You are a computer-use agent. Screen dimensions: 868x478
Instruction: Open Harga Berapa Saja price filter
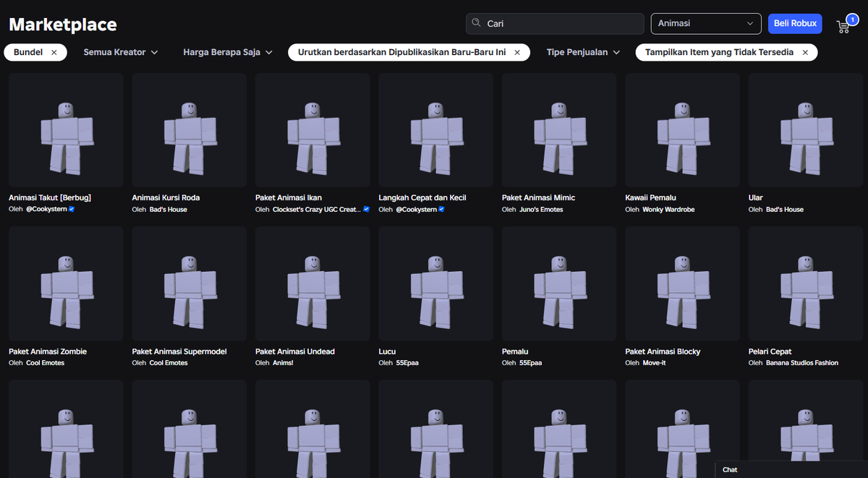point(228,52)
